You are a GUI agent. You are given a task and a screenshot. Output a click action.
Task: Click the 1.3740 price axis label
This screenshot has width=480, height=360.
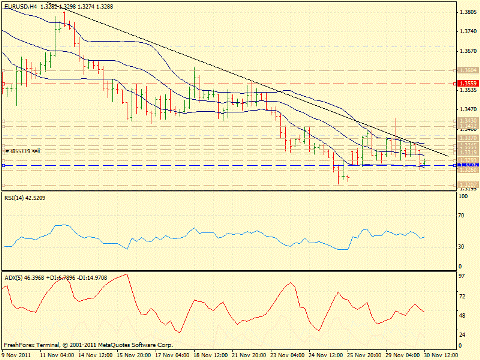(468, 31)
